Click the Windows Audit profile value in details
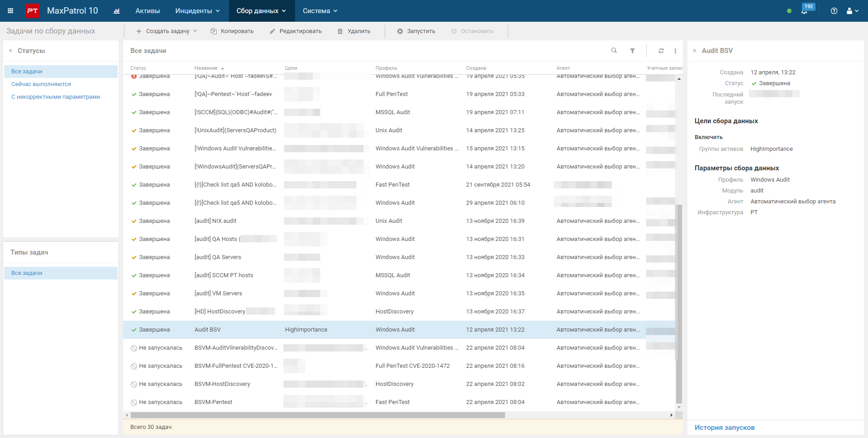Image resolution: width=868 pixels, height=438 pixels. (x=770, y=180)
